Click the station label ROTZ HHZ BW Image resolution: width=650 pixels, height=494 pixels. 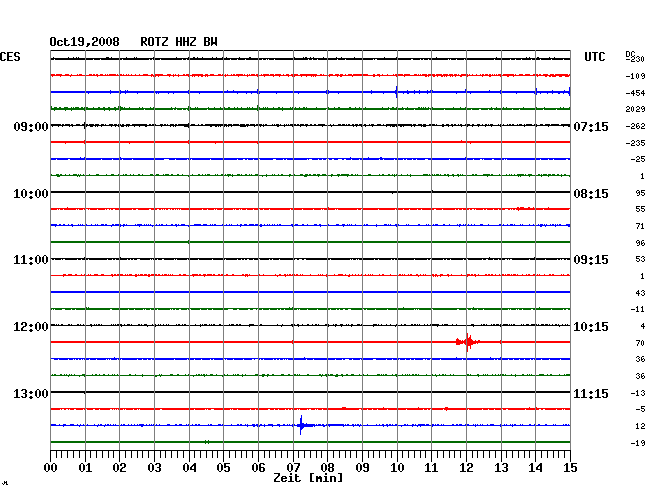(179, 42)
